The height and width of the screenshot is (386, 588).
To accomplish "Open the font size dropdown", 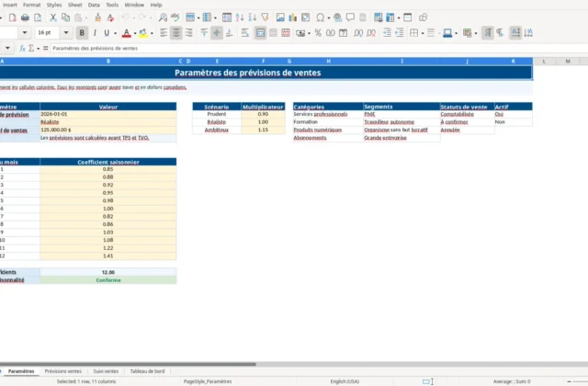I will point(66,33).
